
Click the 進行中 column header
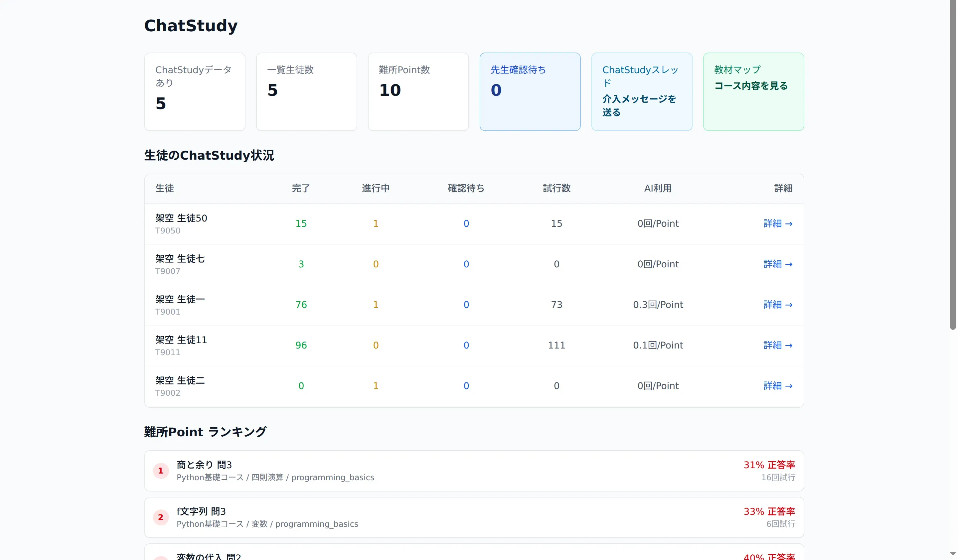pyautogui.click(x=376, y=189)
